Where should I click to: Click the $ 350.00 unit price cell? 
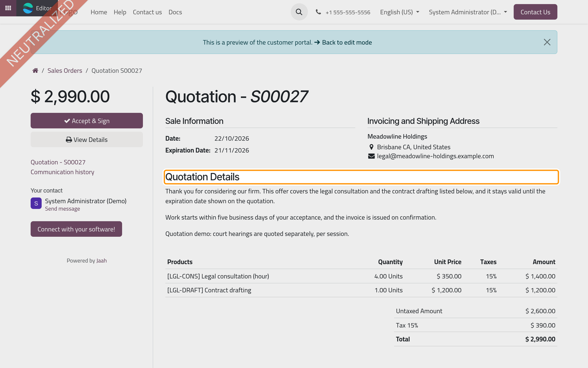[449, 276]
